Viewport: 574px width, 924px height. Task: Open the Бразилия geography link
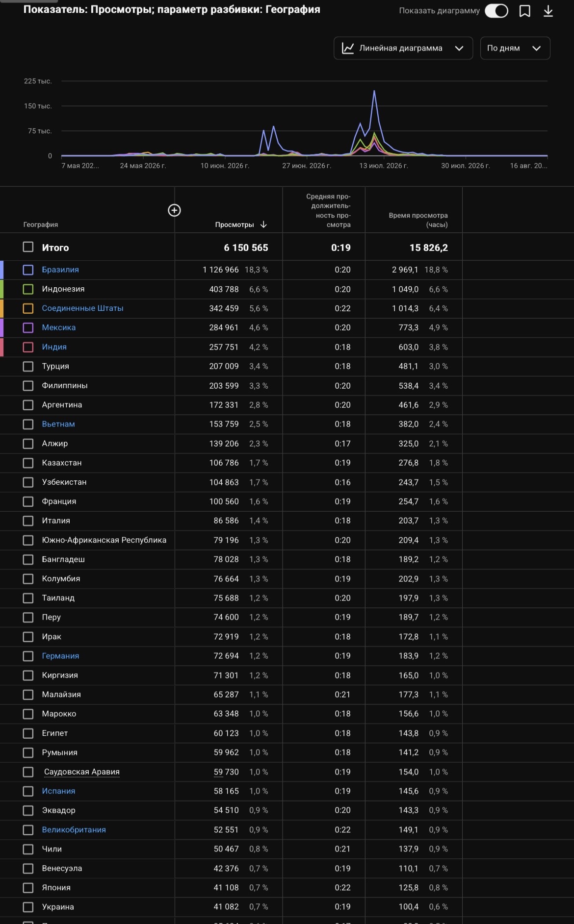[60, 270]
